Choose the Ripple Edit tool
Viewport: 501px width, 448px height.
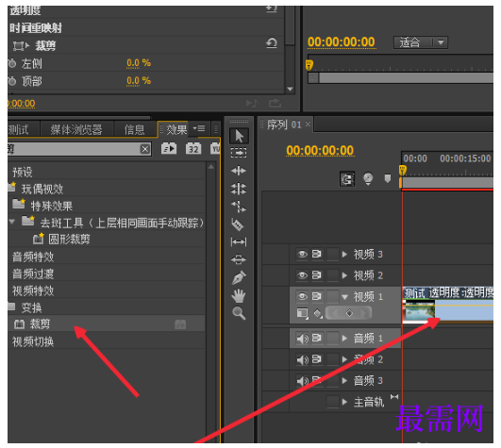[x=239, y=171]
